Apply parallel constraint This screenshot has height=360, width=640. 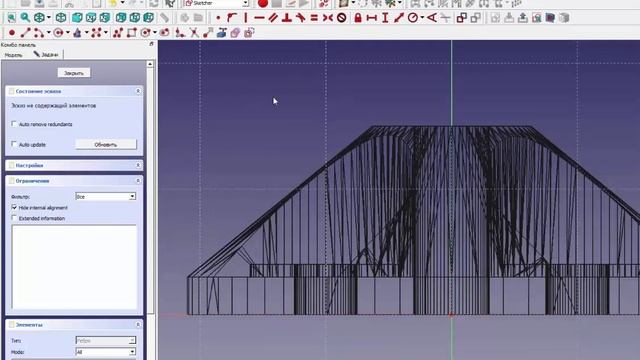(x=273, y=18)
